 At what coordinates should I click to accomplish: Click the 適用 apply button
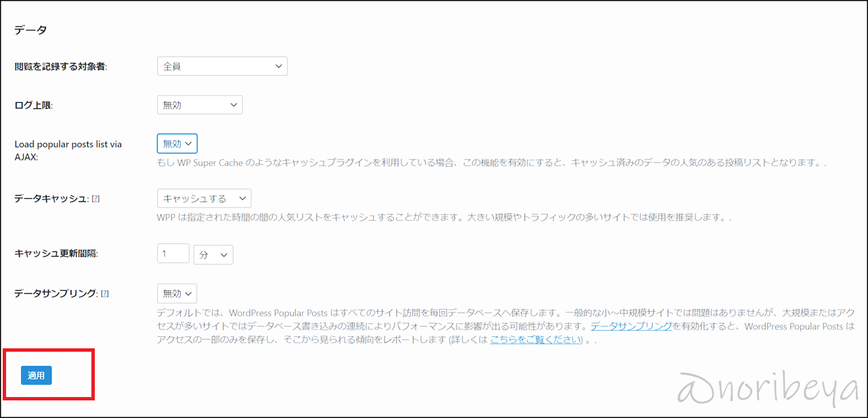(36, 375)
